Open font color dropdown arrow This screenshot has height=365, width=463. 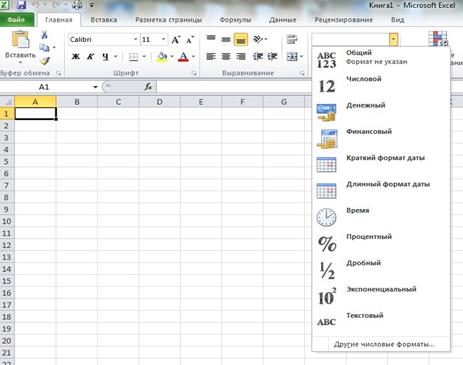coord(193,57)
